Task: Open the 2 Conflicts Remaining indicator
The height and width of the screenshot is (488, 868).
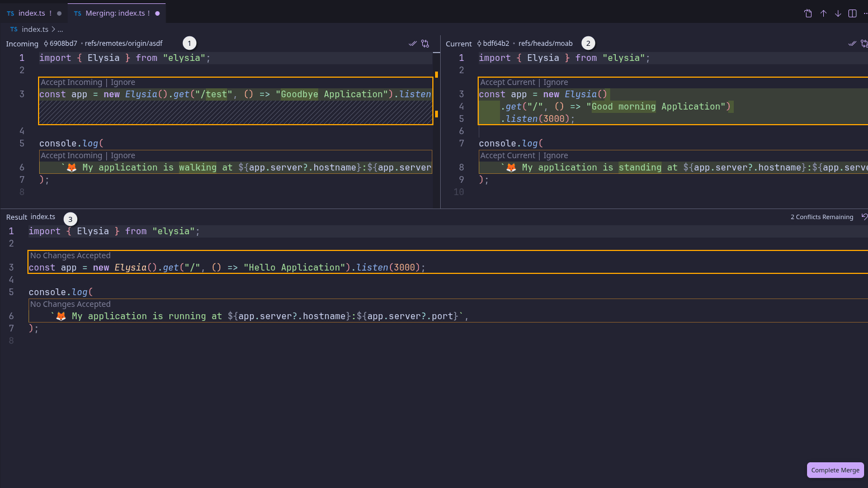Action: click(x=822, y=217)
